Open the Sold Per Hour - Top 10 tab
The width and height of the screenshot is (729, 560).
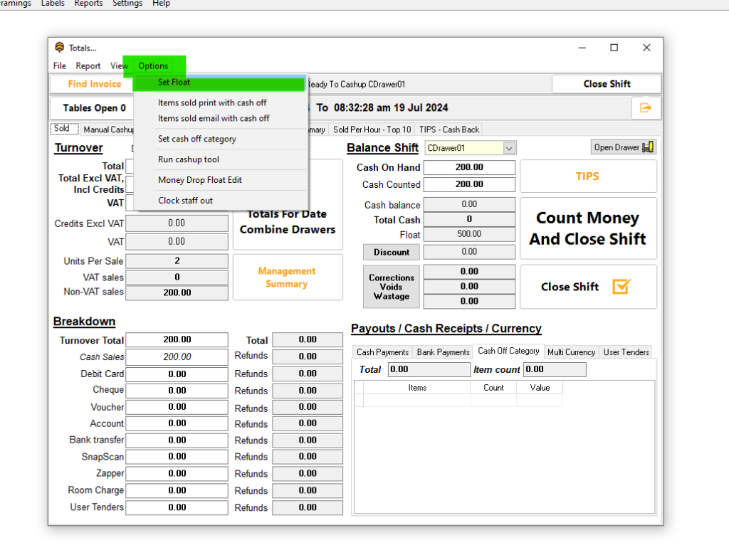372,130
